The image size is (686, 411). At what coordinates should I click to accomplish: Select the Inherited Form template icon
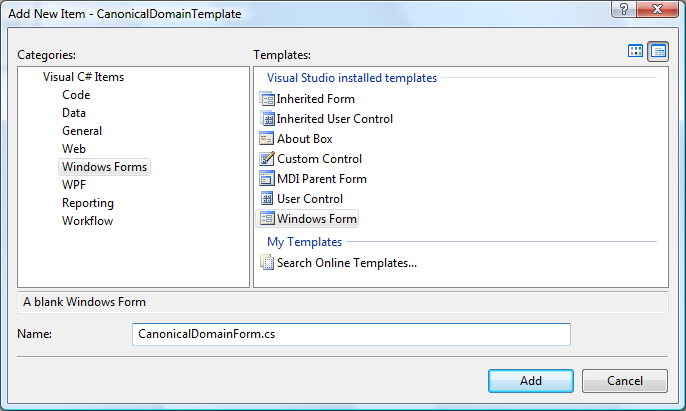[267, 99]
